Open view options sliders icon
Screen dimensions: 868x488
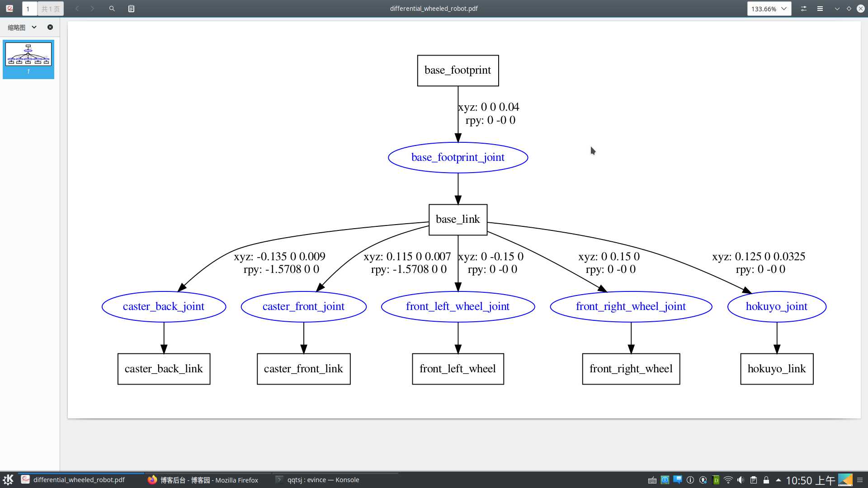coord(804,9)
